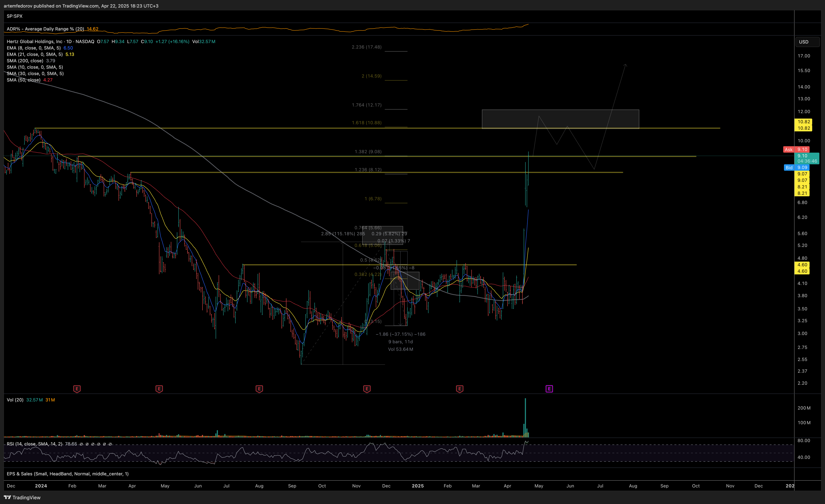This screenshot has height=504, width=825.
Task: Click the Vol 53.64 M measurement text
Action: (400, 349)
